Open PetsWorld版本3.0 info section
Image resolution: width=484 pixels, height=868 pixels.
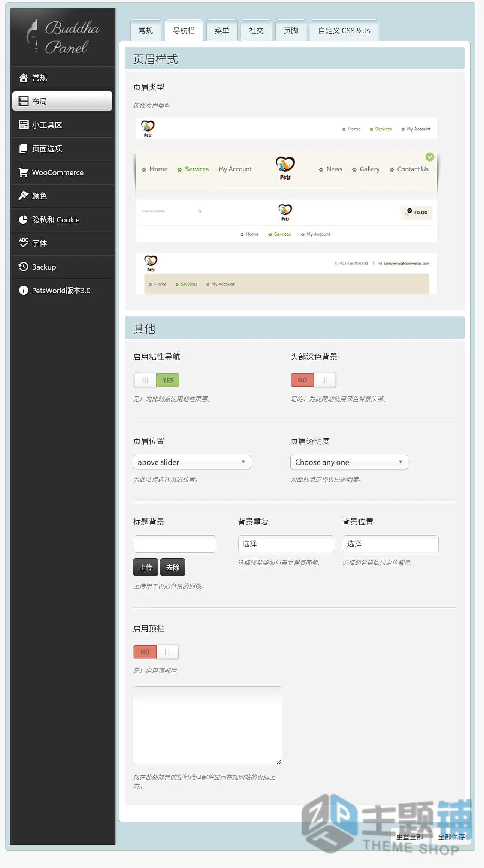tap(62, 290)
